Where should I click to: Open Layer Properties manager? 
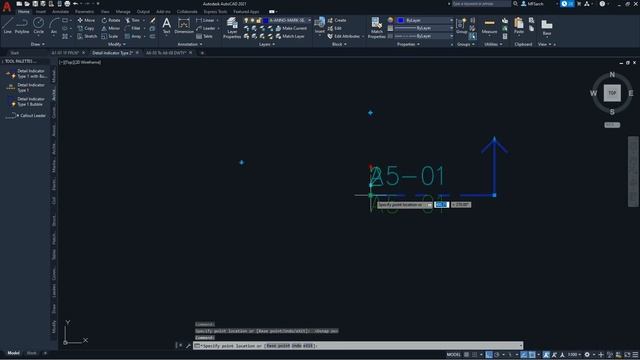pos(232,28)
